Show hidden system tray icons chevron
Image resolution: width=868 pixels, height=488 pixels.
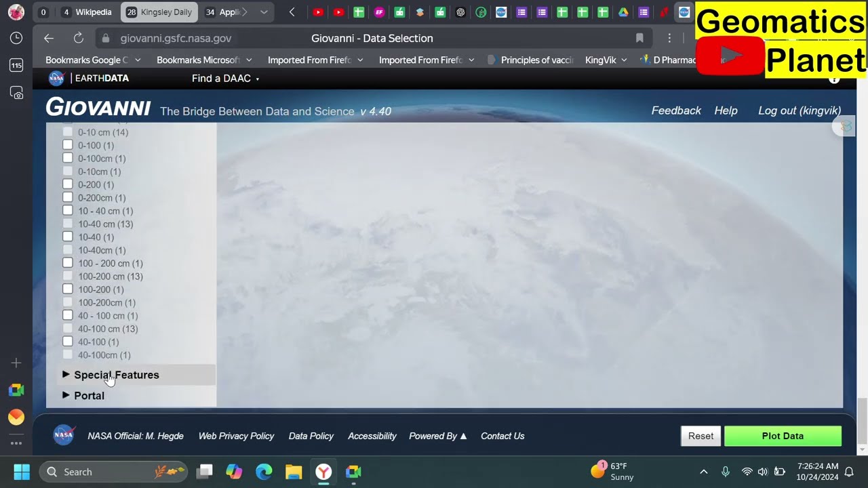pyautogui.click(x=704, y=472)
